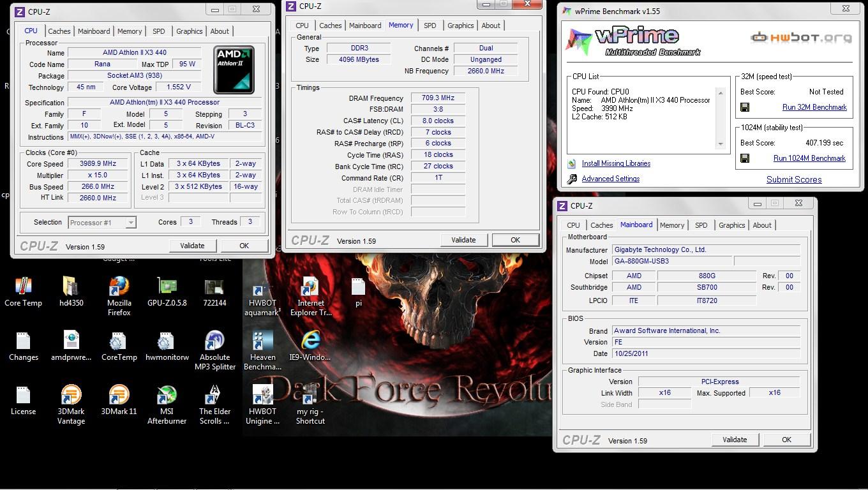
Task: Click the Core Speed 3989.9 MHz field
Action: pos(98,164)
